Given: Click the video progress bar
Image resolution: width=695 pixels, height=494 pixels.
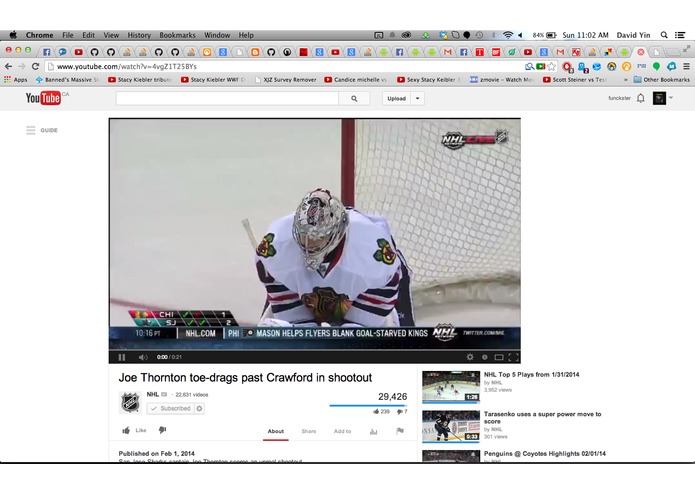Looking at the screenshot, I should pyautogui.click(x=315, y=350).
